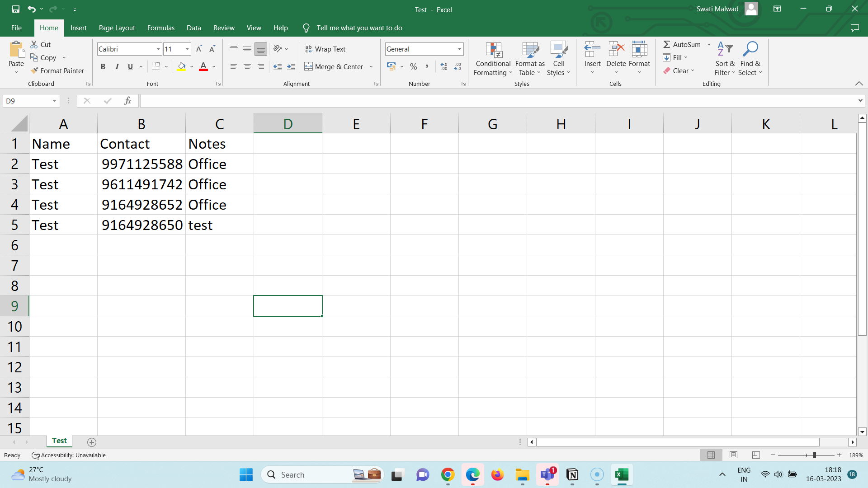Viewport: 868px width, 488px height.
Task: Click the AutoSum button
Action: 682,44
